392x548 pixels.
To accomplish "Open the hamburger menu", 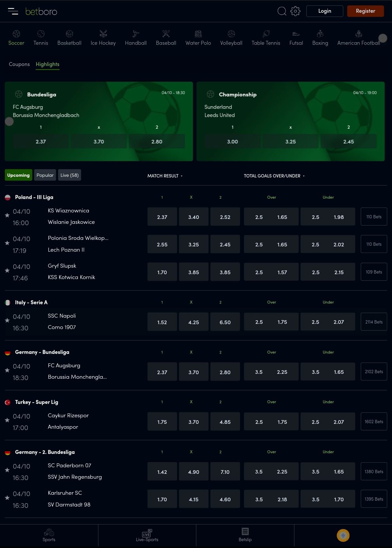I will click(x=13, y=11).
